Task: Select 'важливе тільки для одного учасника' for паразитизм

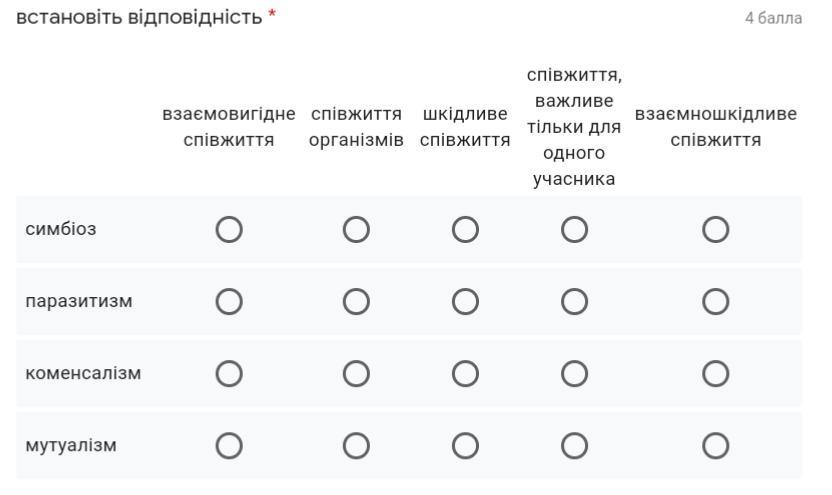Action: (x=575, y=302)
